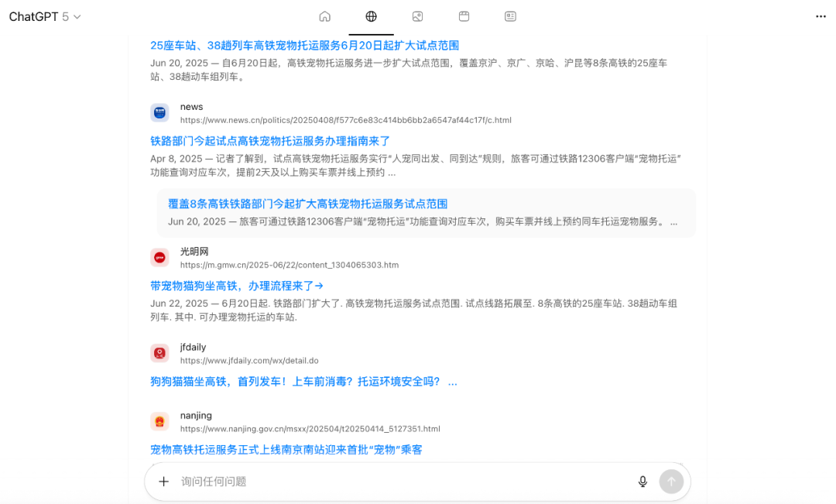Screen dimensions: 836x504
Task: Click the send arrow button
Action: pyautogui.click(x=671, y=481)
